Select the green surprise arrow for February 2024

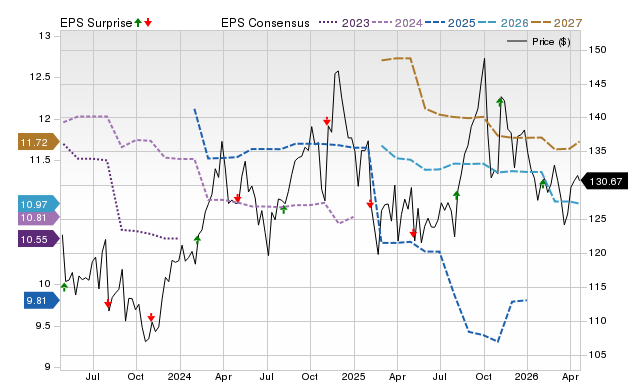198,240
